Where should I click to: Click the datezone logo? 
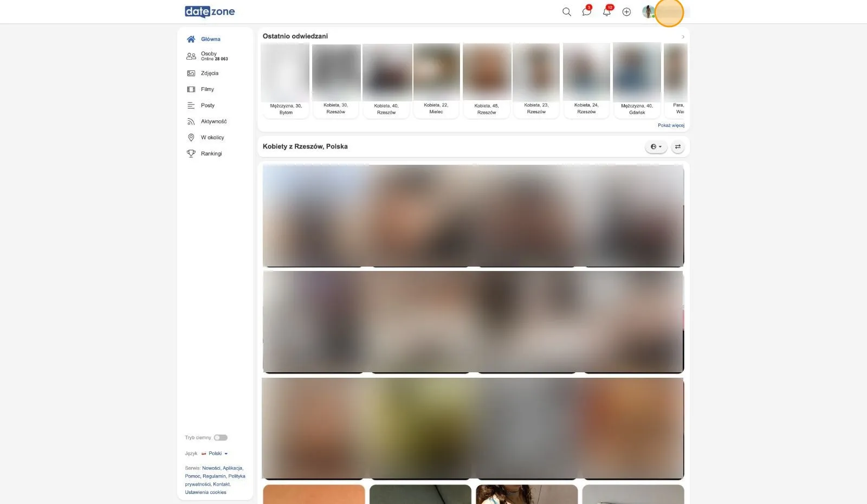(x=210, y=11)
